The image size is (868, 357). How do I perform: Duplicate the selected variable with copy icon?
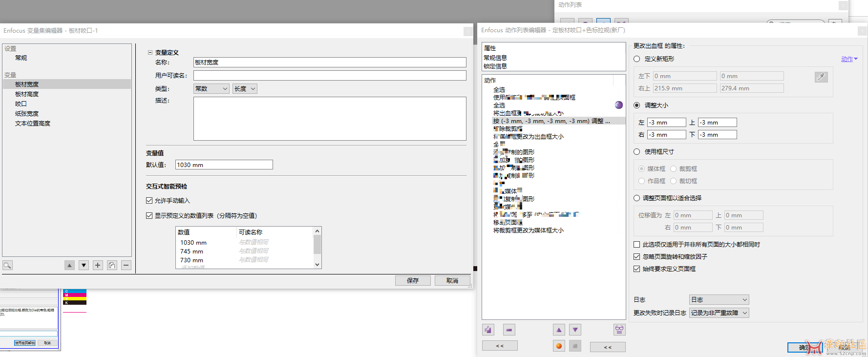pos(112,265)
